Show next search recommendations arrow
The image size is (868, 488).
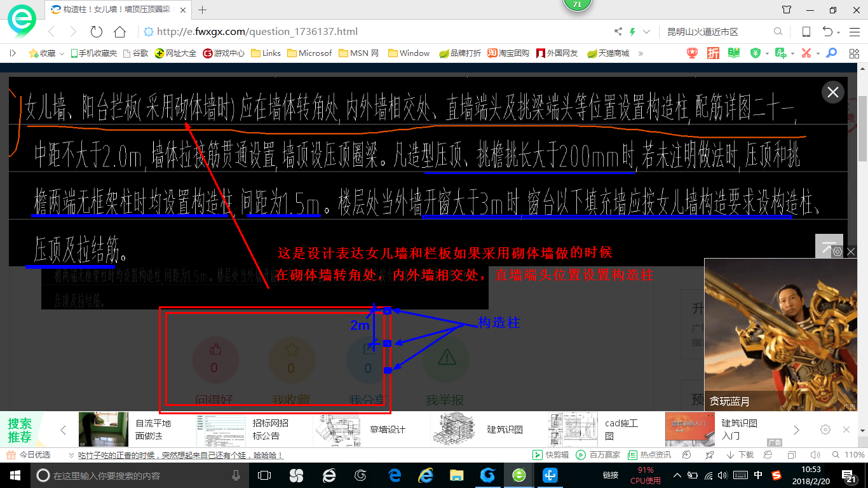(796, 430)
